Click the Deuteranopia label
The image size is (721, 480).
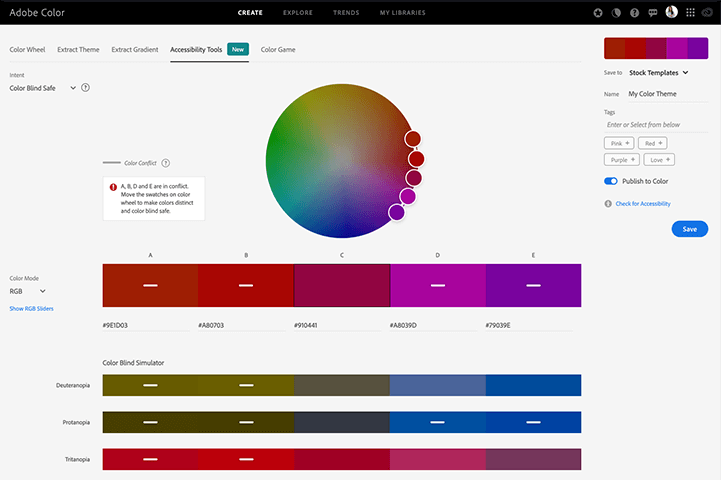click(73, 385)
